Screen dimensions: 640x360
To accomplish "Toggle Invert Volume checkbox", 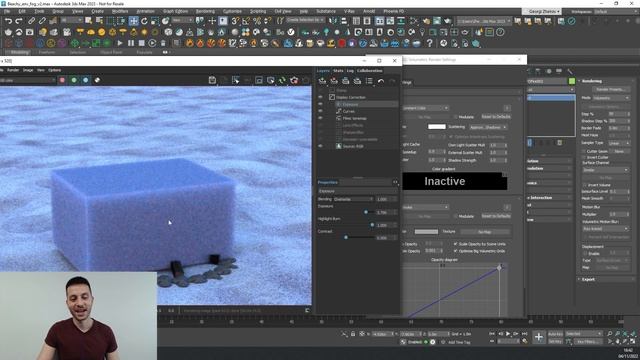I will click(x=584, y=185).
